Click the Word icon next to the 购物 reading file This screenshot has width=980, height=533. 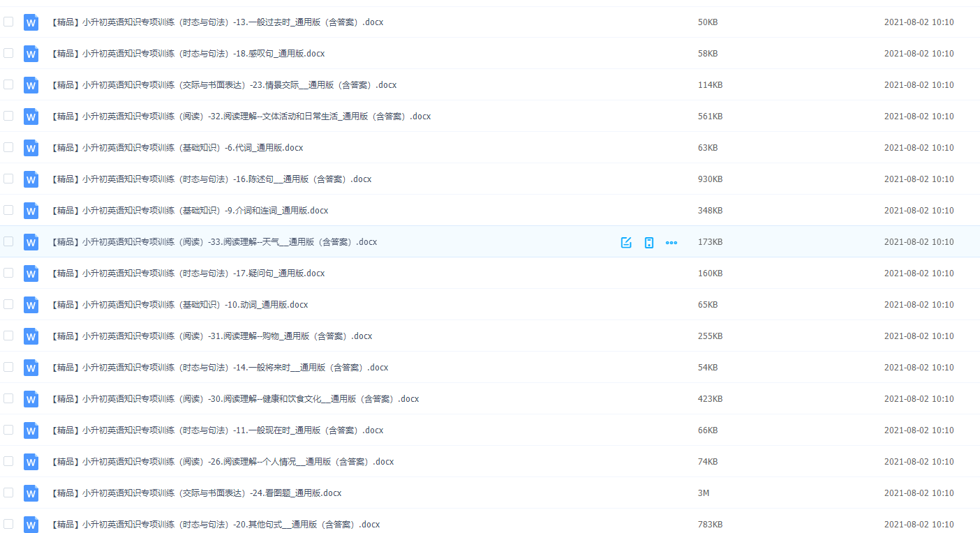[31, 336]
